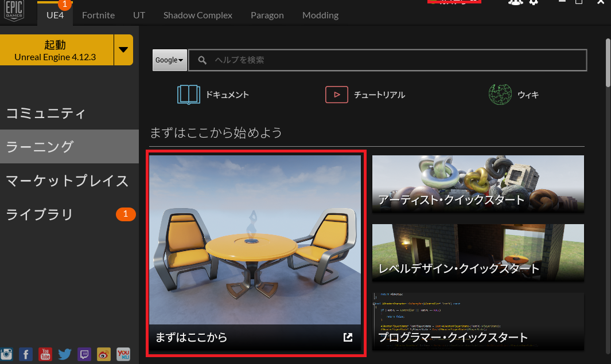611x364 pixels.
Task: Click the external link icon on まずはここから
Action: pyautogui.click(x=348, y=337)
